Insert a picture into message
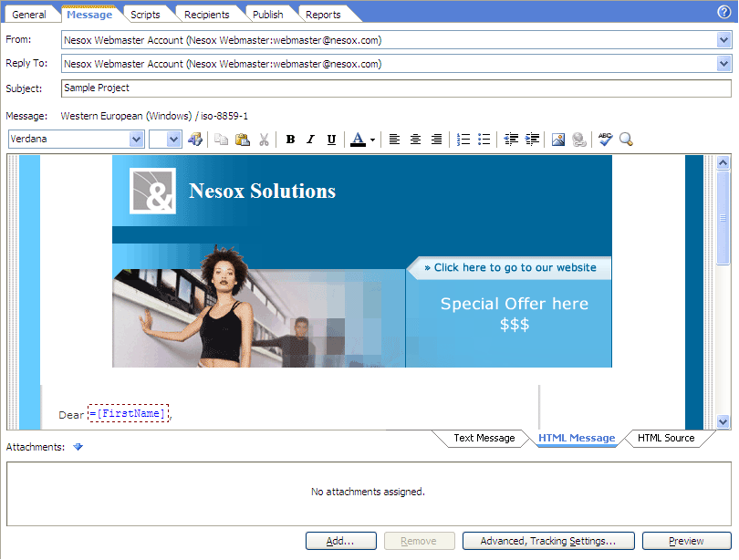This screenshot has height=560, width=739. pyautogui.click(x=558, y=140)
